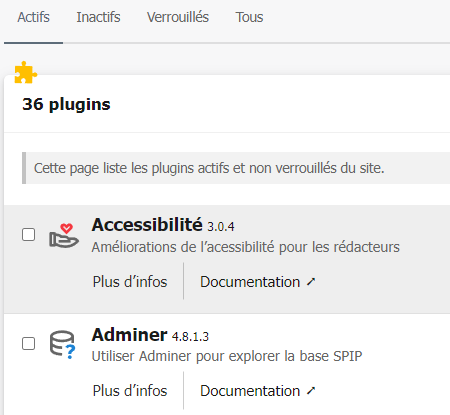Tick the Adminer plugin checkbox
450x415 pixels.
[28, 343]
